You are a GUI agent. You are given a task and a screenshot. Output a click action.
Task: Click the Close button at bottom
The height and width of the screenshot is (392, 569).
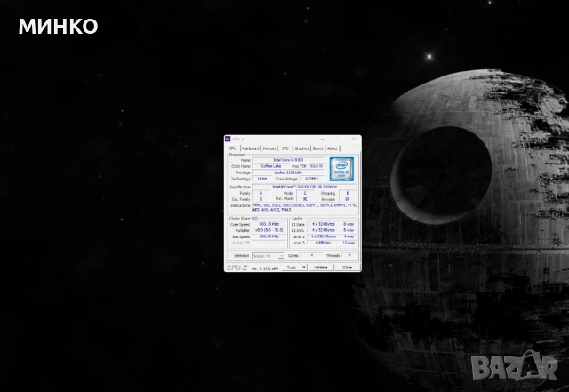pyautogui.click(x=348, y=268)
